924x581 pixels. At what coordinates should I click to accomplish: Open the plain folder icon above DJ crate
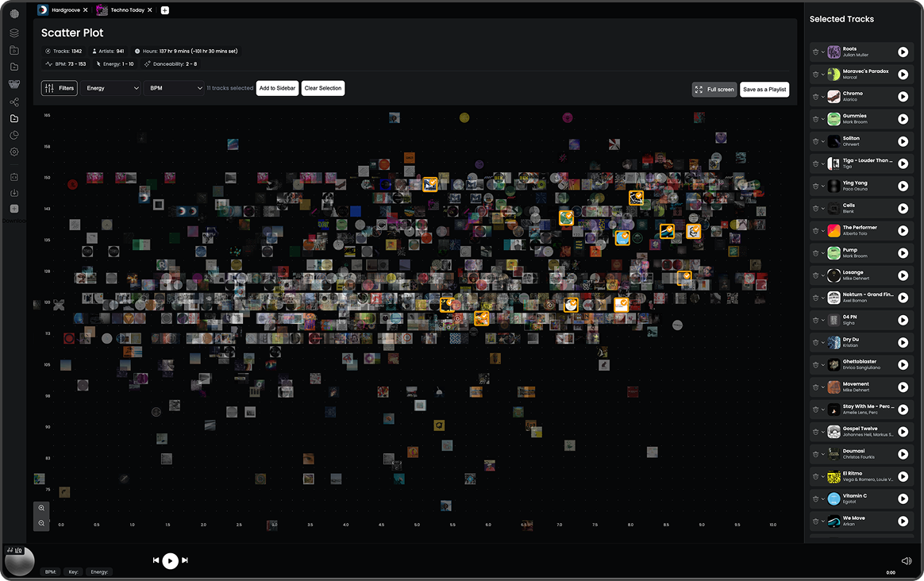click(14, 67)
